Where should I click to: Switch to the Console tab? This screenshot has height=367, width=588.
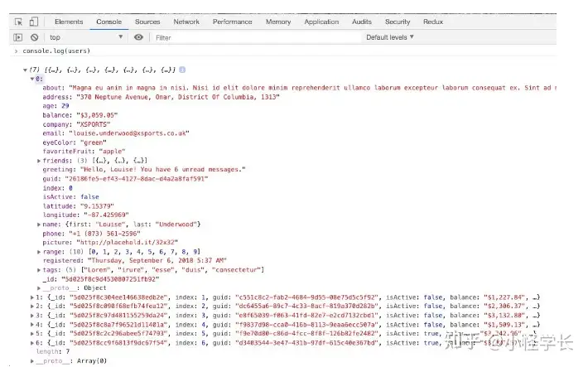(x=108, y=22)
